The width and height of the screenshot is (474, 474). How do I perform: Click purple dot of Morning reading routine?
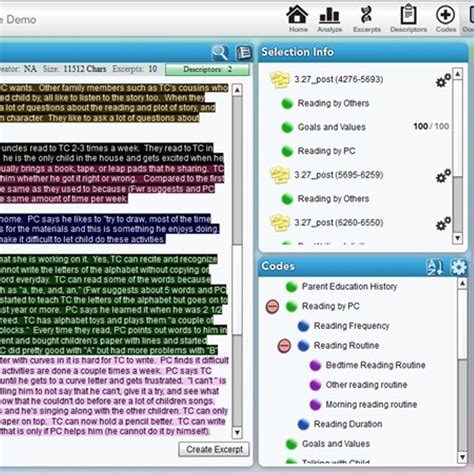pos(315,405)
